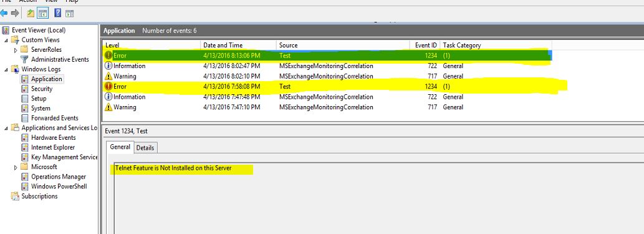Select Applications and Services Logs label
Screen dimensions: 644x234
click(59, 128)
